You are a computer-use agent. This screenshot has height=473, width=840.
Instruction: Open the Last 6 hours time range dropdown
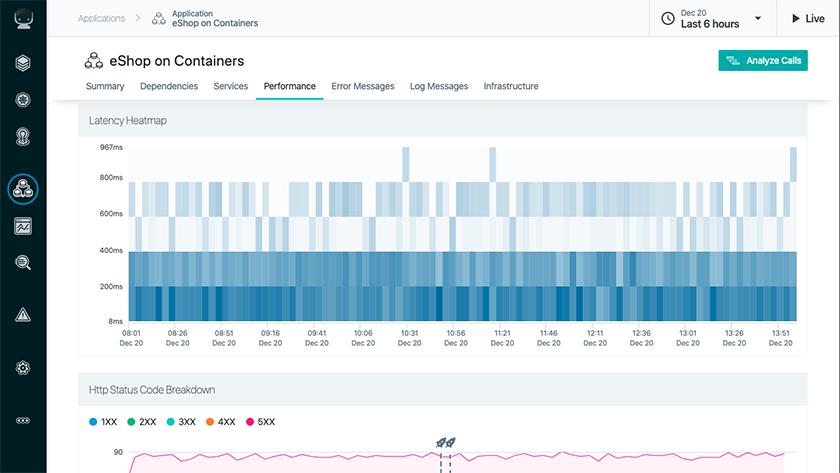coord(713,19)
